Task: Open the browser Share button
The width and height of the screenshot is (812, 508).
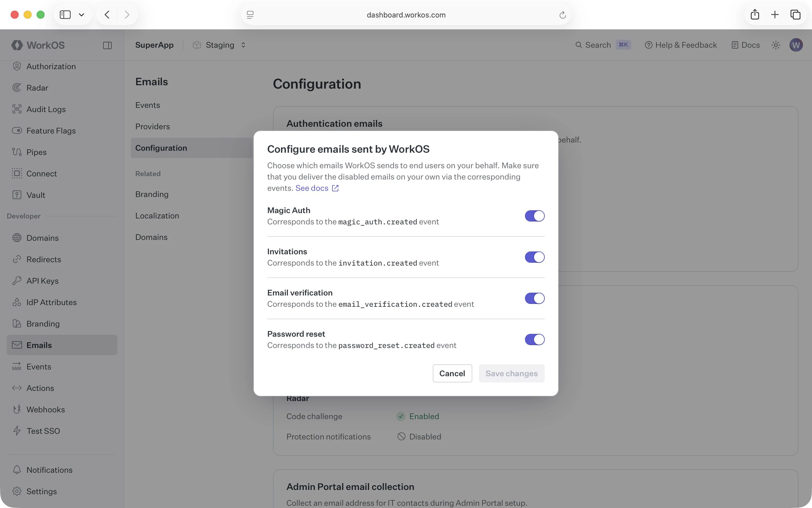Action: [x=754, y=14]
